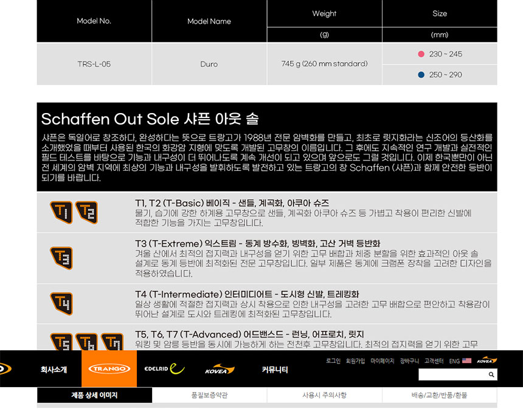The width and height of the screenshot is (523, 420).
Task: Click the Model No. column header
Action: point(94,21)
